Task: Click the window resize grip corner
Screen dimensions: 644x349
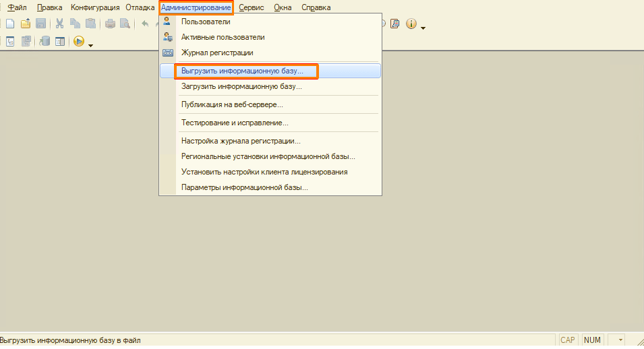Action: pos(640,342)
